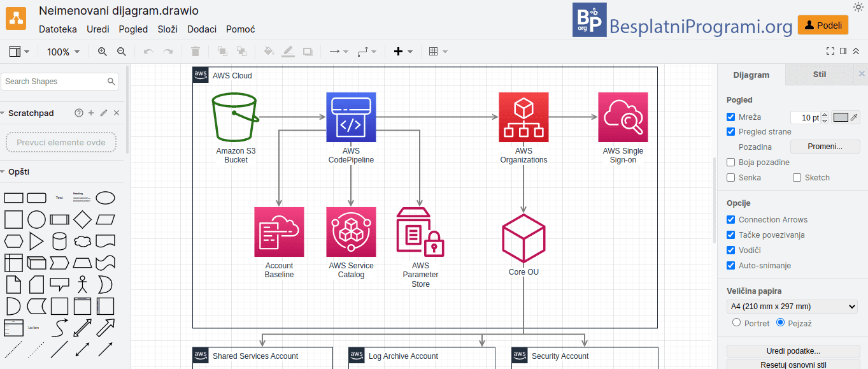Click the Promeni... background button
The height and width of the screenshot is (369, 868).
pyautogui.click(x=825, y=147)
